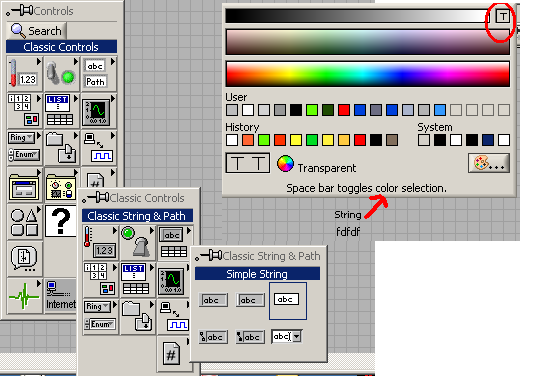Screen dimensions: 560x376
Task: Open Graph icon in Controls palette
Action: [x=99, y=111]
